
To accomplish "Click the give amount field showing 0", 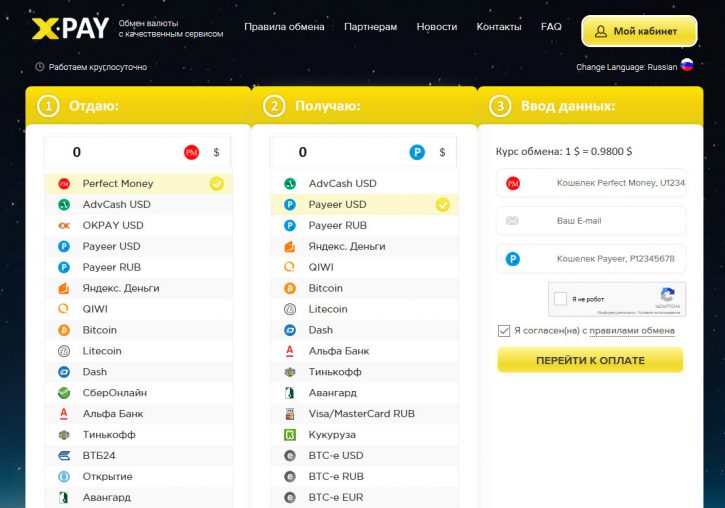I will click(137, 152).
